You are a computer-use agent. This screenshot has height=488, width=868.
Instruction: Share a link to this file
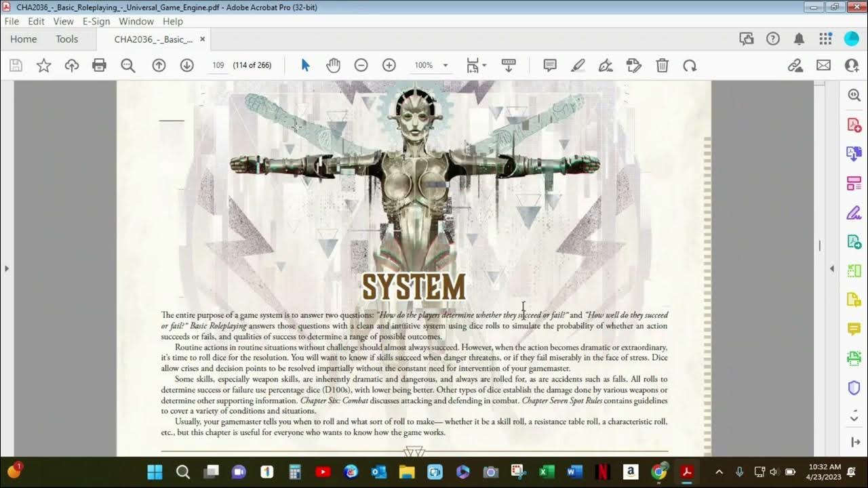tap(795, 65)
